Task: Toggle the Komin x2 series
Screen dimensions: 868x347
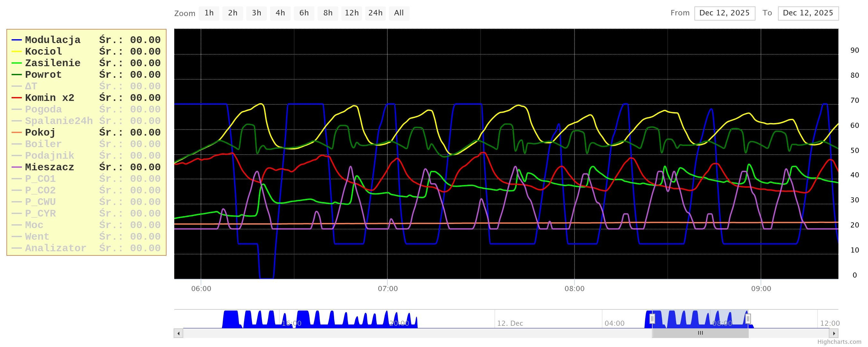Action: coord(50,98)
